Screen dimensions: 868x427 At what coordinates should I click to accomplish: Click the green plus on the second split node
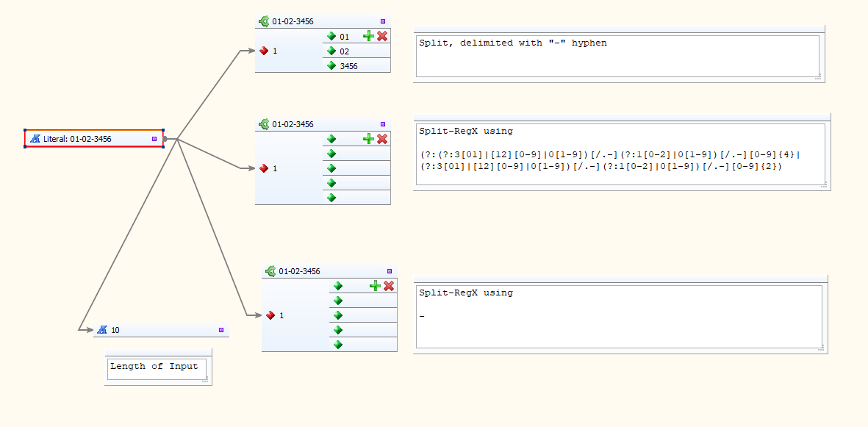click(368, 138)
